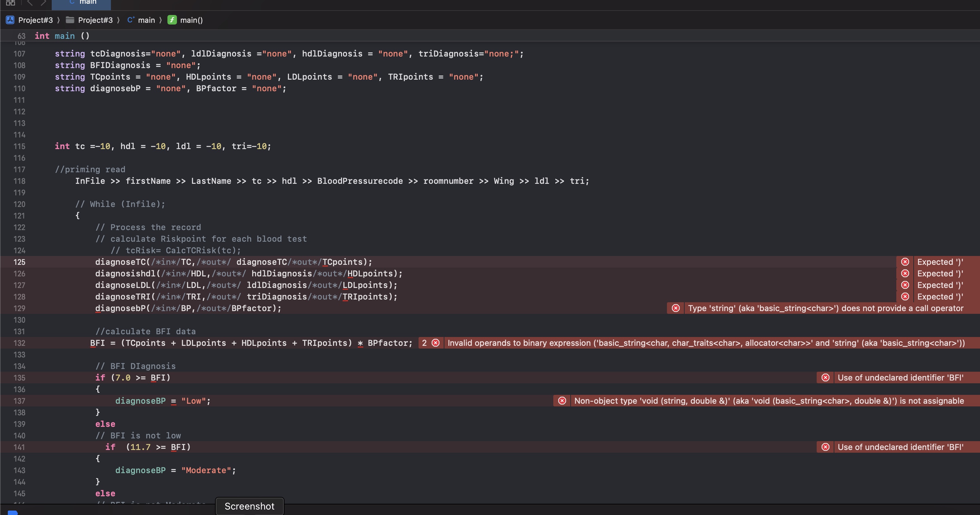Click the folder icon beside Project#3

tap(70, 20)
